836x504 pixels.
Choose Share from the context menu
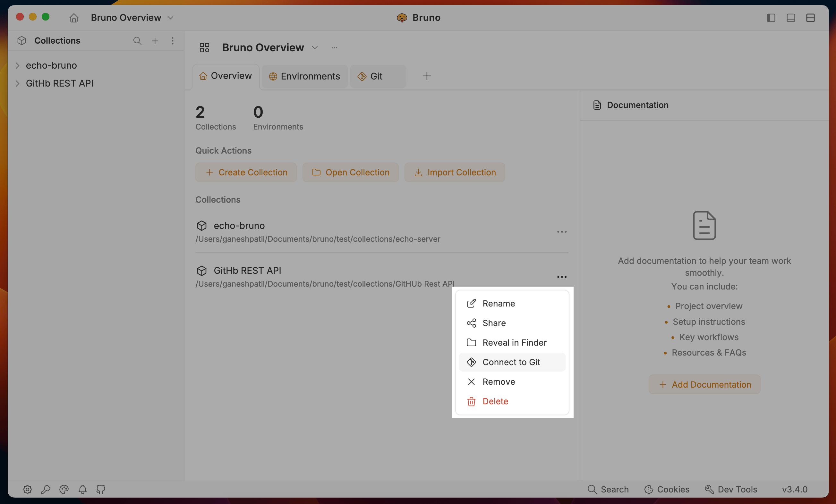click(512, 323)
